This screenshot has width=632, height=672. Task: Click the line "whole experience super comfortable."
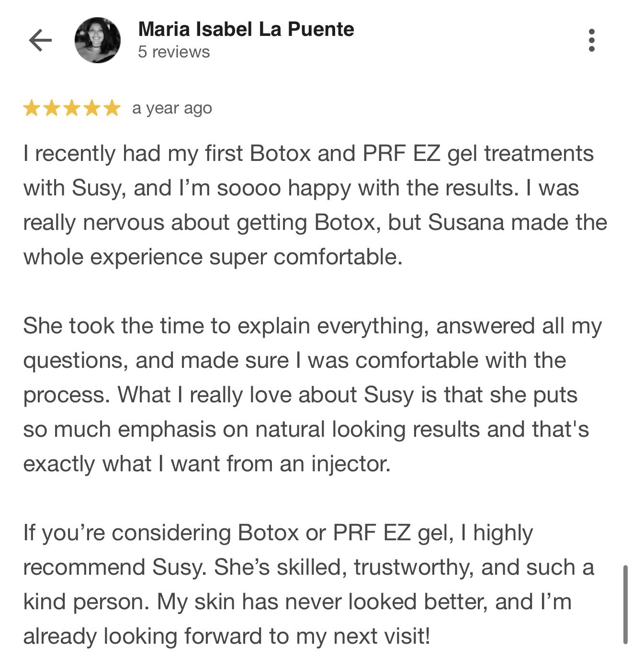coord(213,257)
